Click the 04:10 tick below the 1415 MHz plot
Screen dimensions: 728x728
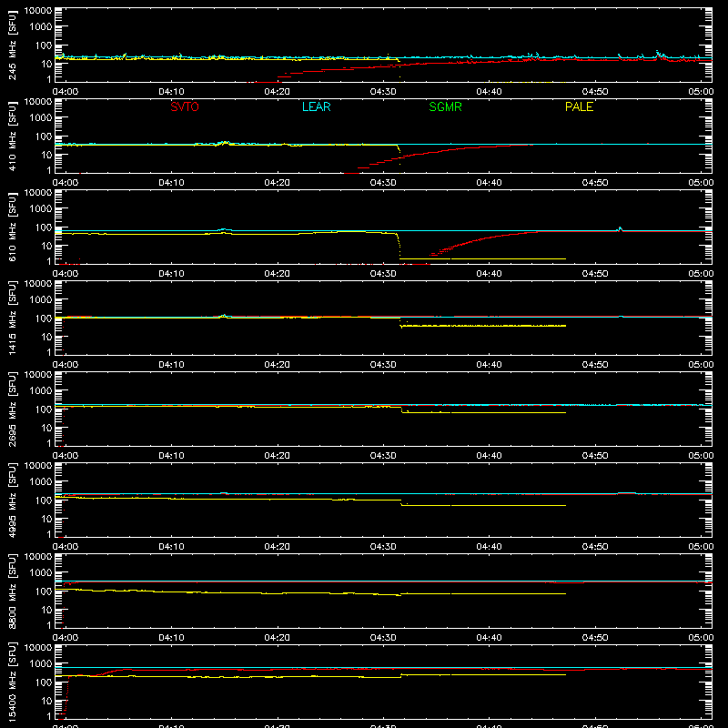pyautogui.click(x=171, y=365)
